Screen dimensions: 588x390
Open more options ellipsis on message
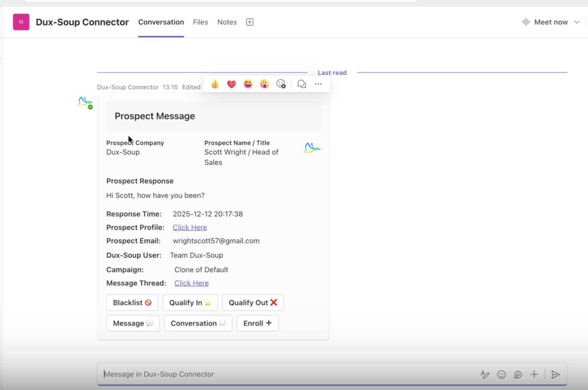click(318, 84)
